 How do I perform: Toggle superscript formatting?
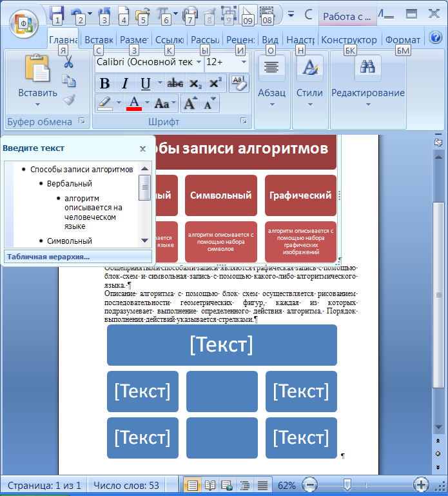pos(215,83)
